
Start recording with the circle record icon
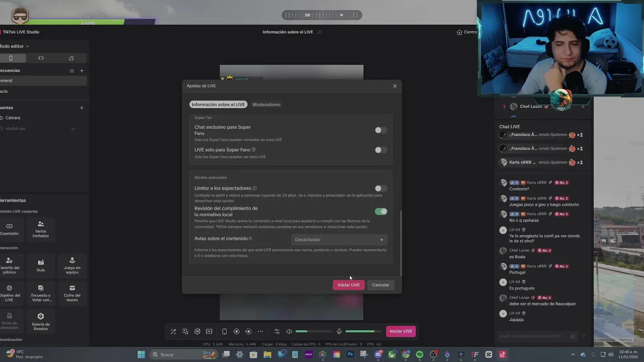tap(236, 331)
